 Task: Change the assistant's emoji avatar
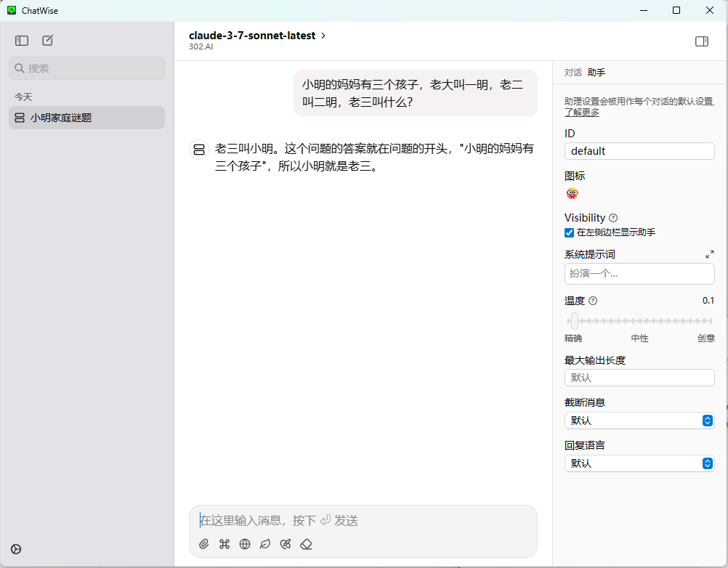(x=573, y=193)
